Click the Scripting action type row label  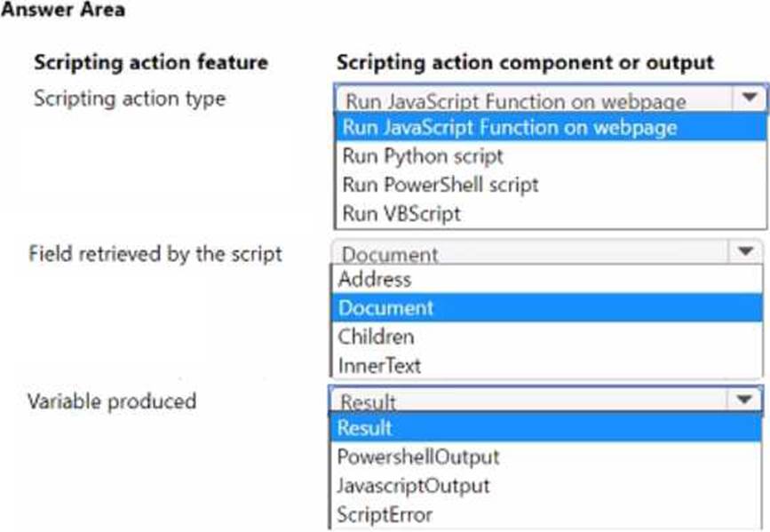click(130, 99)
